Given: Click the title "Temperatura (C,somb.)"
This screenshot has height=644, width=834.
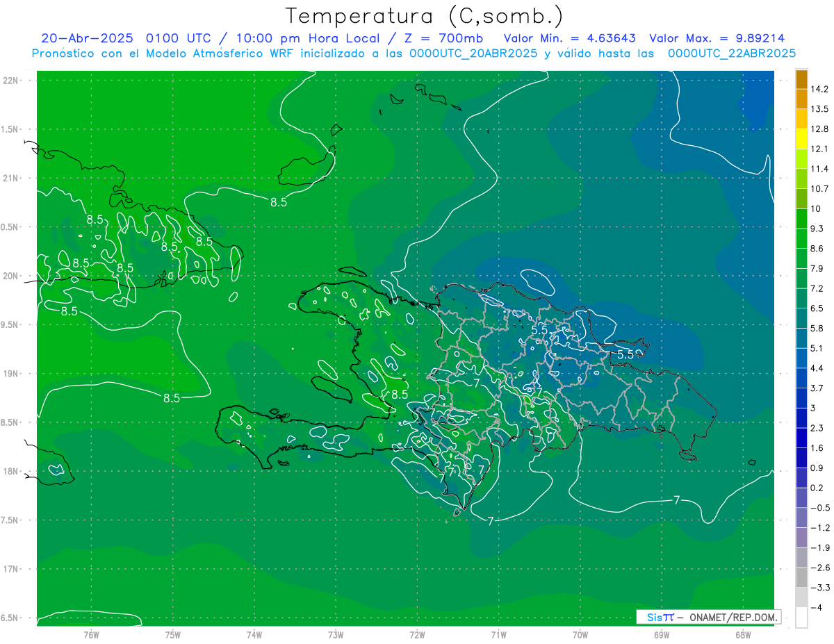Looking at the screenshot, I should (x=424, y=16).
